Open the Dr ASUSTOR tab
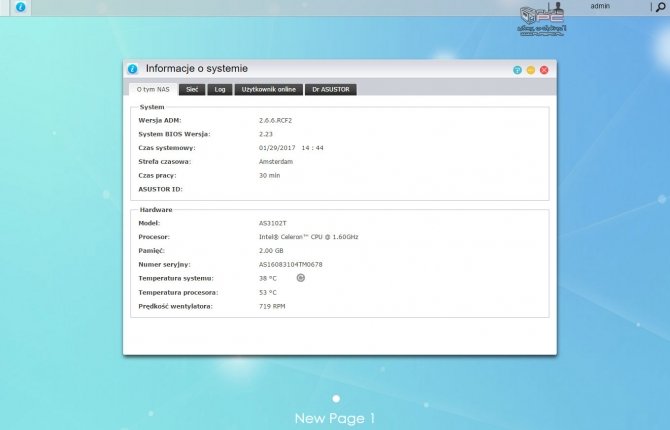Screen dimensions: 670x430 point(330,89)
